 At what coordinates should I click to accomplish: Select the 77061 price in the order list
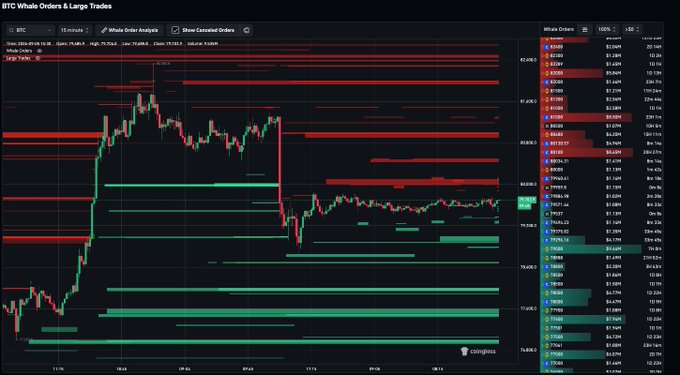pos(557,345)
